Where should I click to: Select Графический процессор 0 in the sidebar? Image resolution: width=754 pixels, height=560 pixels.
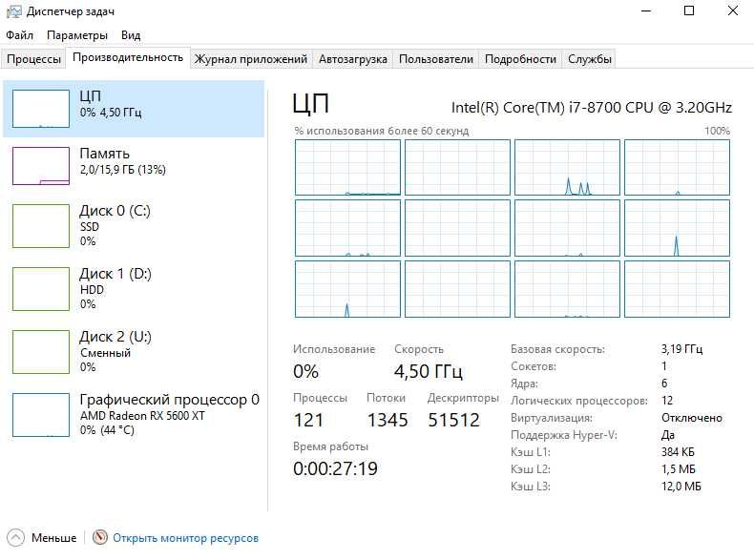coord(134,414)
